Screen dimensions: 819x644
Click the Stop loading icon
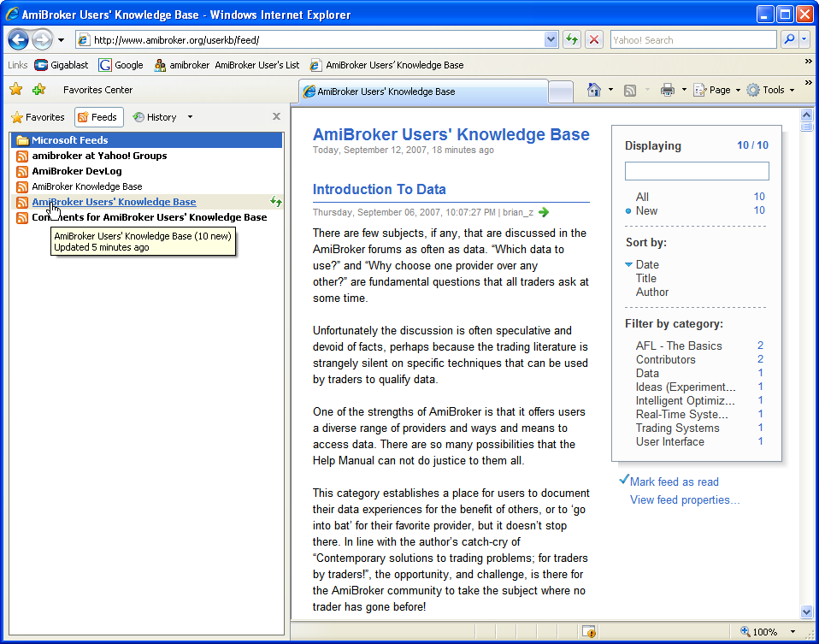594,40
